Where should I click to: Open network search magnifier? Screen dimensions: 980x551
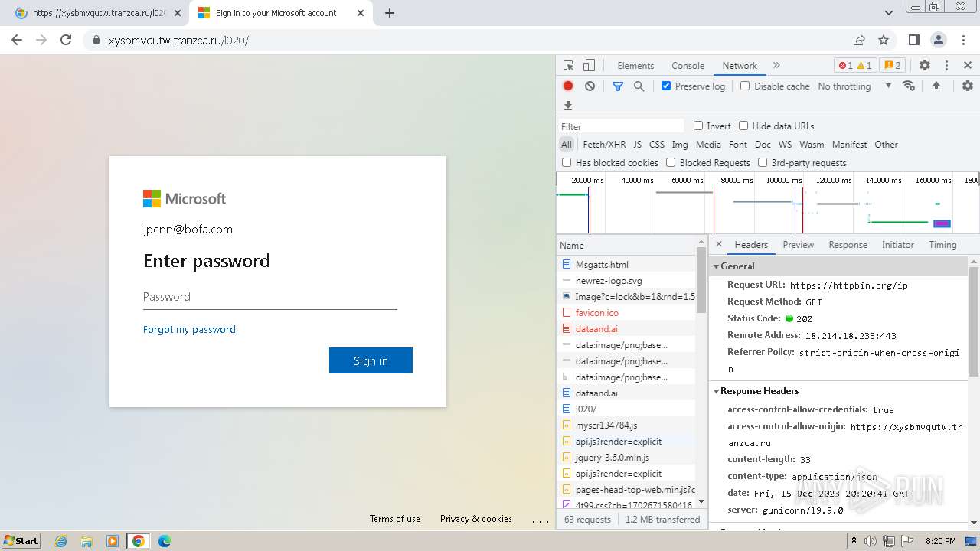tap(639, 86)
